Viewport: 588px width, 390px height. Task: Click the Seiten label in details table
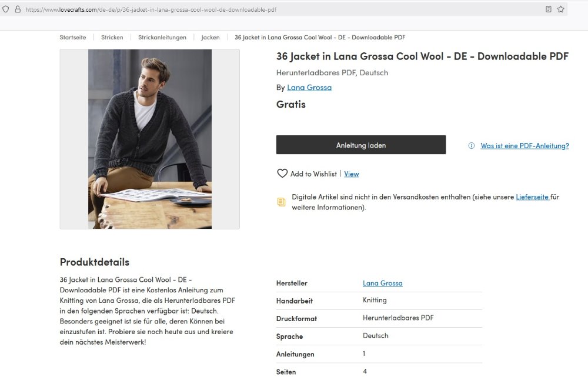coord(286,372)
